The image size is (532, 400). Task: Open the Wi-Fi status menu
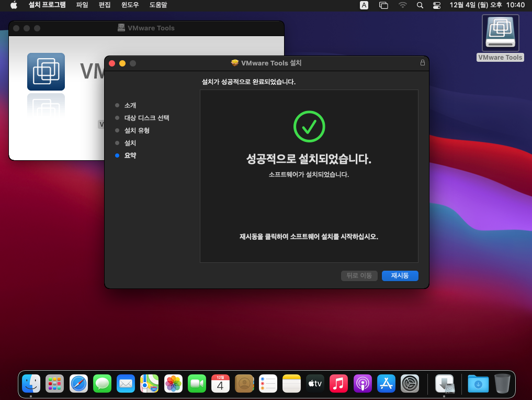[x=402, y=5]
